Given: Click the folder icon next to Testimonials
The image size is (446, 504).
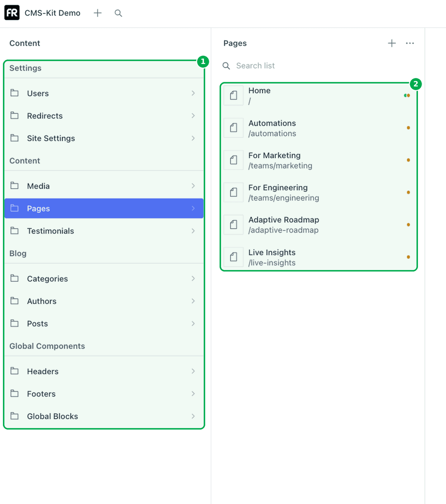Looking at the screenshot, I should coord(14,231).
